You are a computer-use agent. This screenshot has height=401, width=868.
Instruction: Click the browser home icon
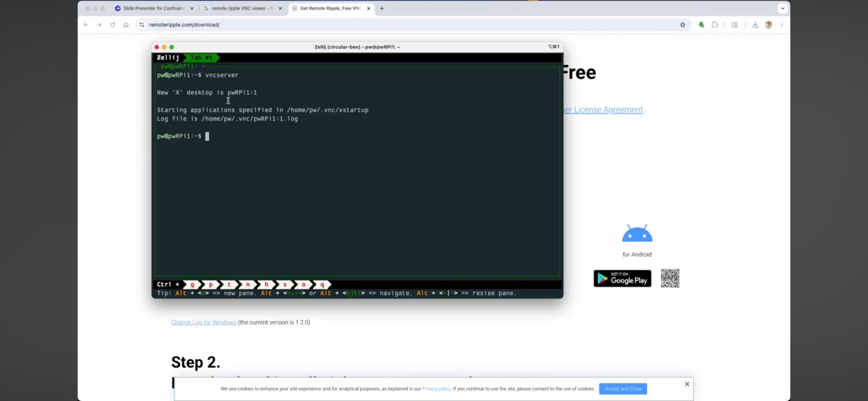(126, 25)
